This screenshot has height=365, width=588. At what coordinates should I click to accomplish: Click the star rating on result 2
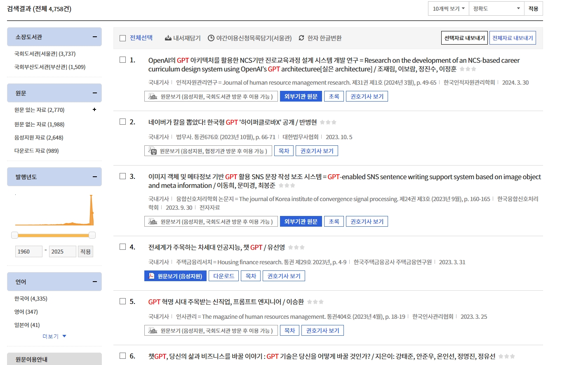point(328,122)
